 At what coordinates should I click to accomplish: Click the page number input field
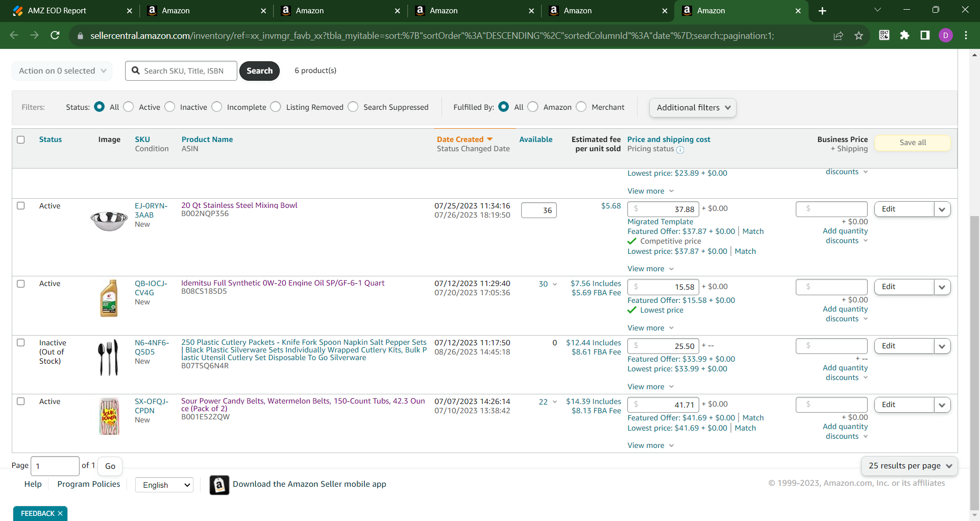[55, 466]
